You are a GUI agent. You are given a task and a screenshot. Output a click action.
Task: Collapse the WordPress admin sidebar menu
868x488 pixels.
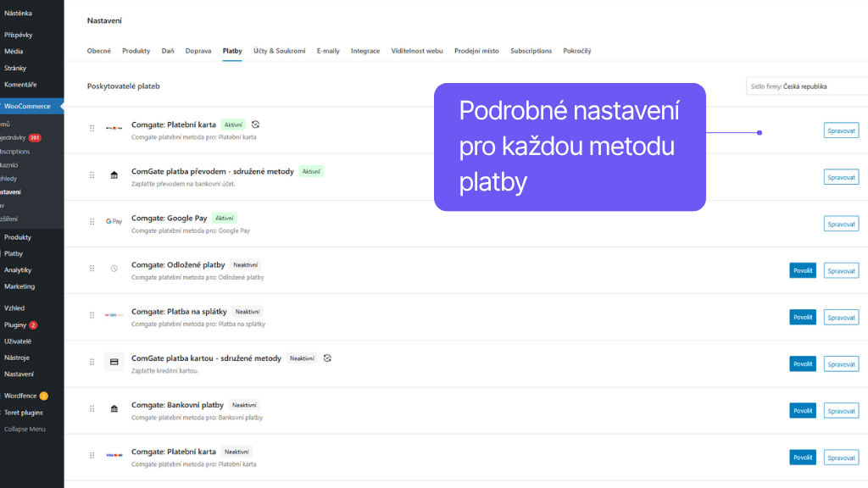pos(25,429)
